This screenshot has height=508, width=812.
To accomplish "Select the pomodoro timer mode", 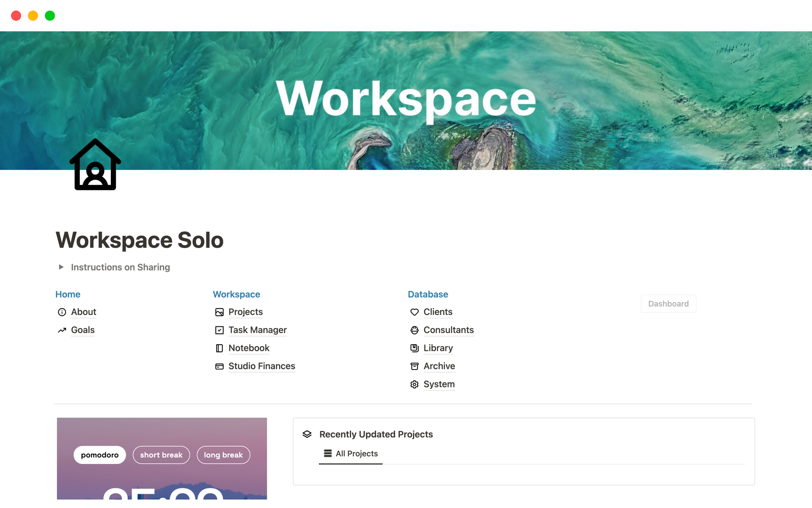I will click(x=100, y=455).
